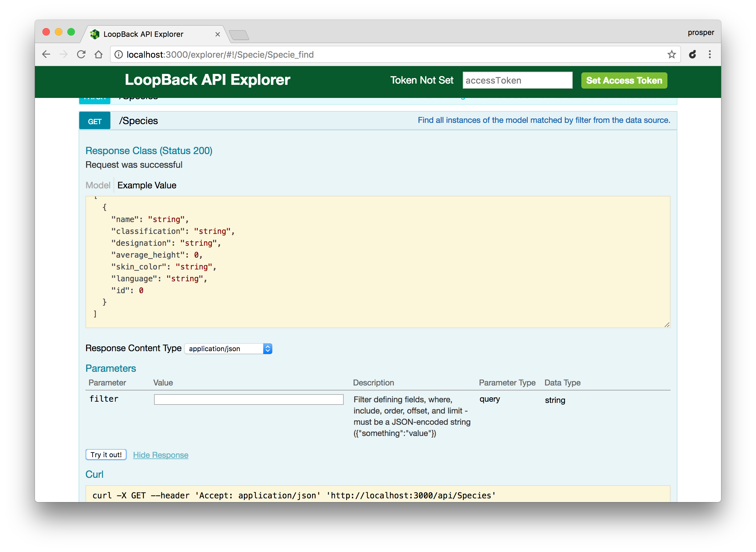Click the filter parameter value field

coord(249,399)
